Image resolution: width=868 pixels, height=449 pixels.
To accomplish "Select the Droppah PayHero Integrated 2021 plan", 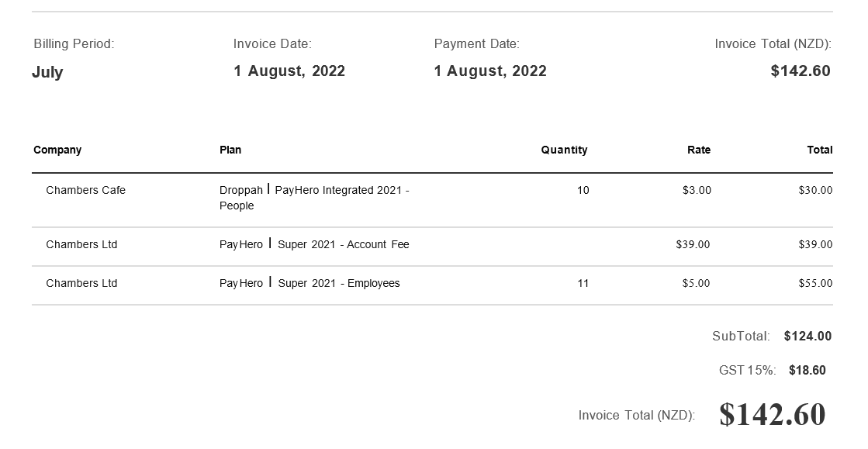I will coord(314,198).
